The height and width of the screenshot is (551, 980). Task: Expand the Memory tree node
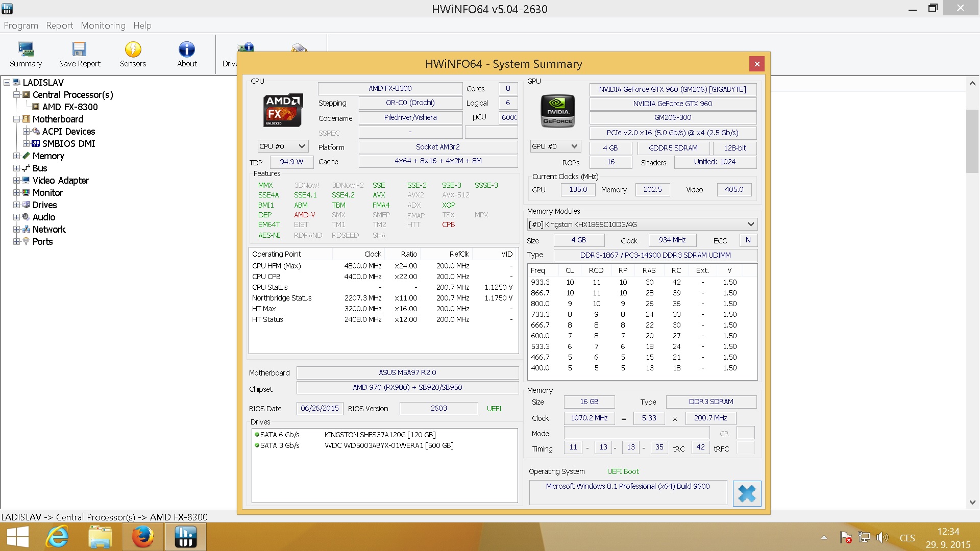click(17, 156)
